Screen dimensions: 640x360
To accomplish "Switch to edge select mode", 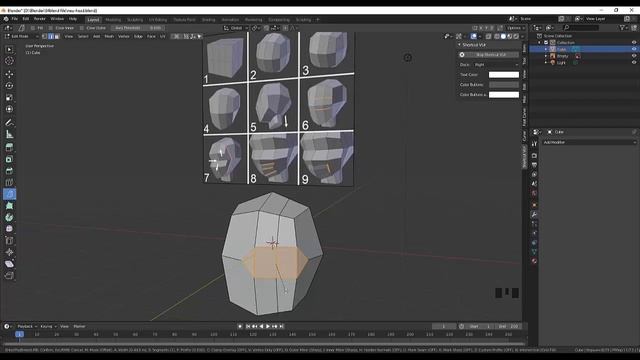I will tap(51, 36).
